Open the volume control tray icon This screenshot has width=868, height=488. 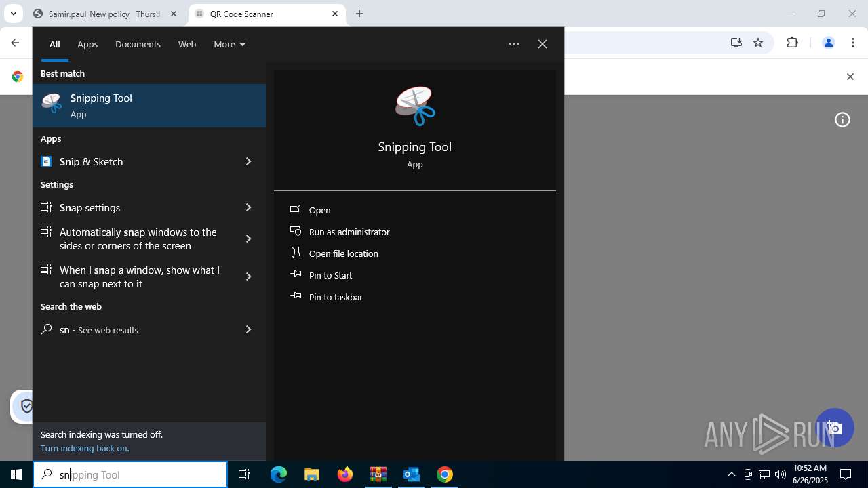point(781,474)
